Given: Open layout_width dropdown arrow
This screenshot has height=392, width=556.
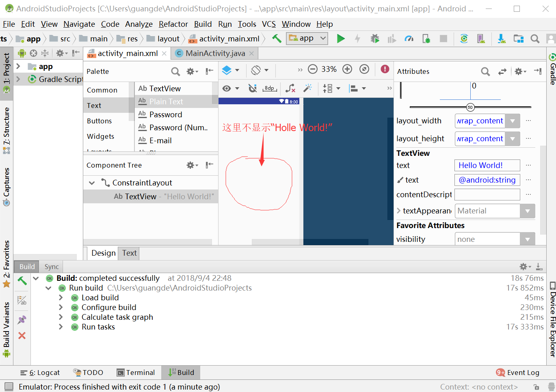Looking at the screenshot, I should click(513, 121).
